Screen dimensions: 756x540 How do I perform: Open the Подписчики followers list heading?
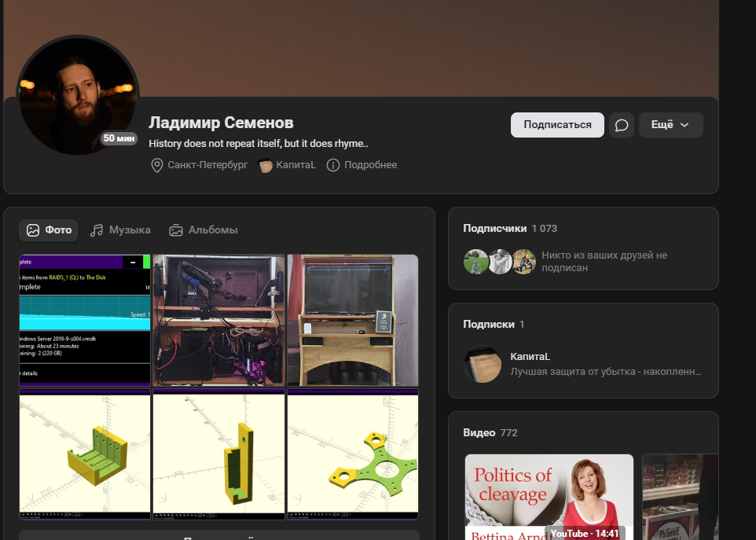point(494,228)
